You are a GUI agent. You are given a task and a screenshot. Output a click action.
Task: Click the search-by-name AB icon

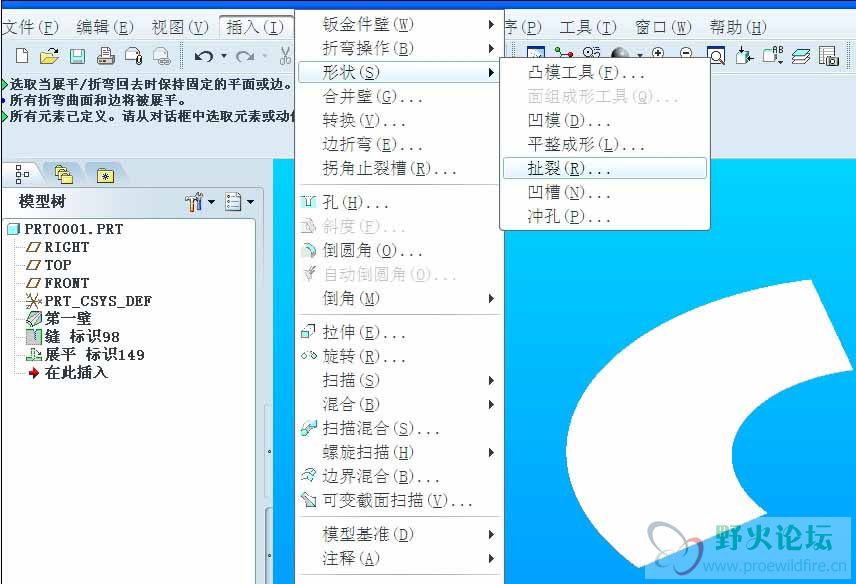pyautogui.click(x=771, y=54)
